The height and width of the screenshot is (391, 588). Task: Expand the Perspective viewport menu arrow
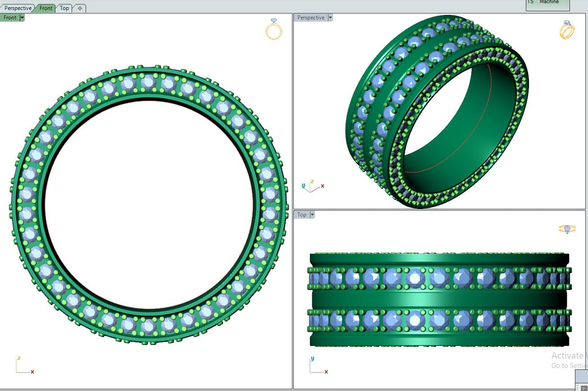330,18
